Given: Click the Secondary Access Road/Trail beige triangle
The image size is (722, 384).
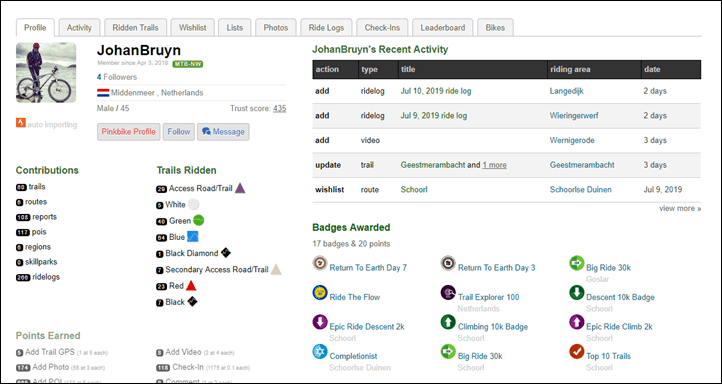Looking at the screenshot, I should [x=276, y=269].
